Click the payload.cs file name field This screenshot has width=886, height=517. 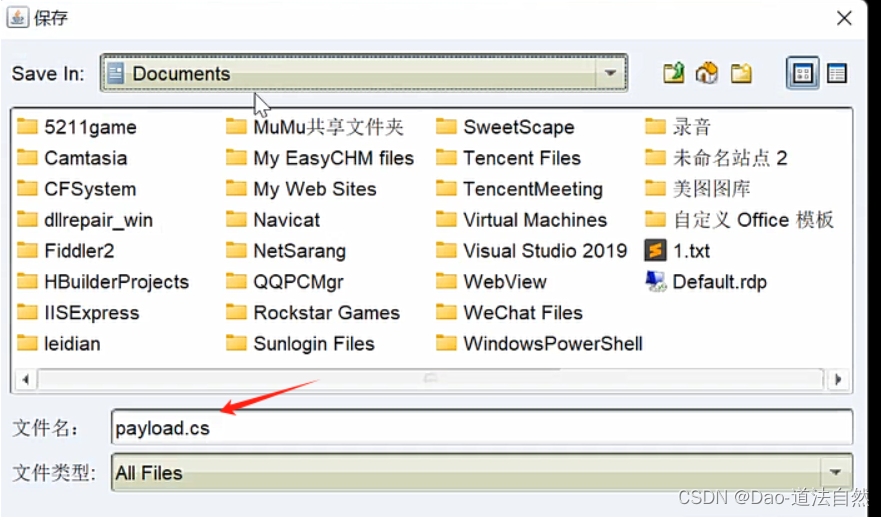click(x=481, y=428)
